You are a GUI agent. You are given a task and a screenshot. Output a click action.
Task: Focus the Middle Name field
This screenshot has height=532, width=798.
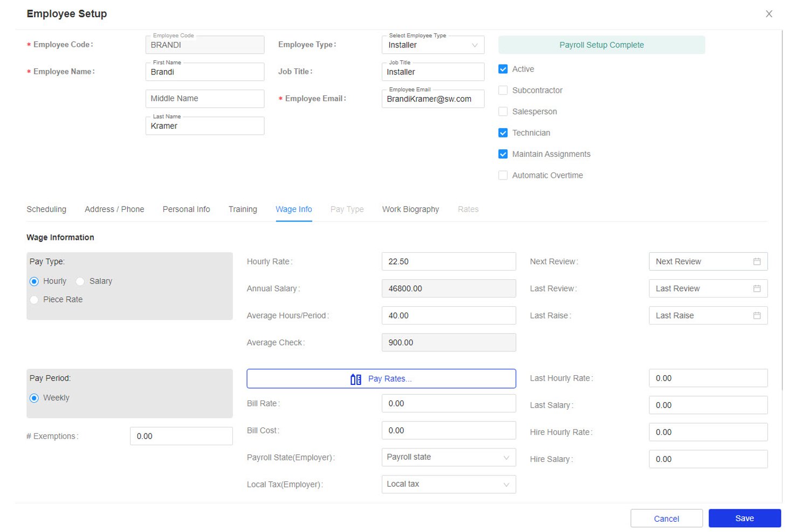pyautogui.click(x=205, y=99)
